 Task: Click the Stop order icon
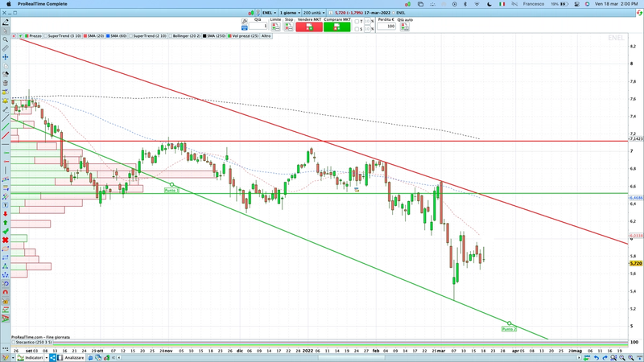point(289,27)
